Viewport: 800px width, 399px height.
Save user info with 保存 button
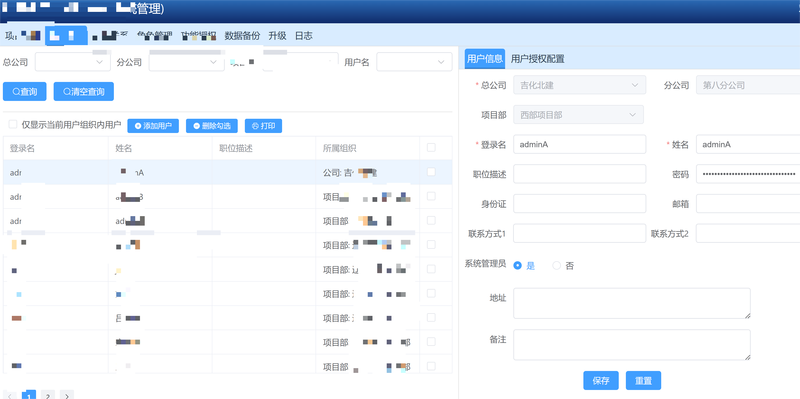[x=601, y=381]
